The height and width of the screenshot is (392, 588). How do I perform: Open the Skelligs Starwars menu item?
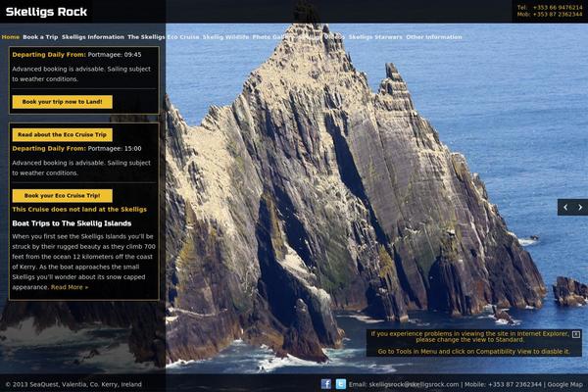click(x=375, y=37)
